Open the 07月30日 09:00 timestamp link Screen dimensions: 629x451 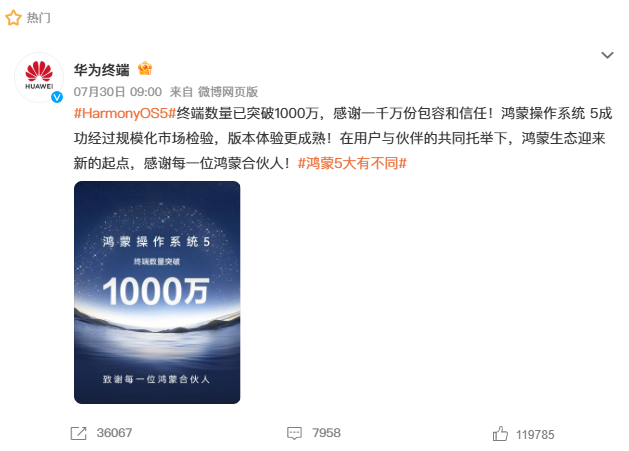[118, 92]
